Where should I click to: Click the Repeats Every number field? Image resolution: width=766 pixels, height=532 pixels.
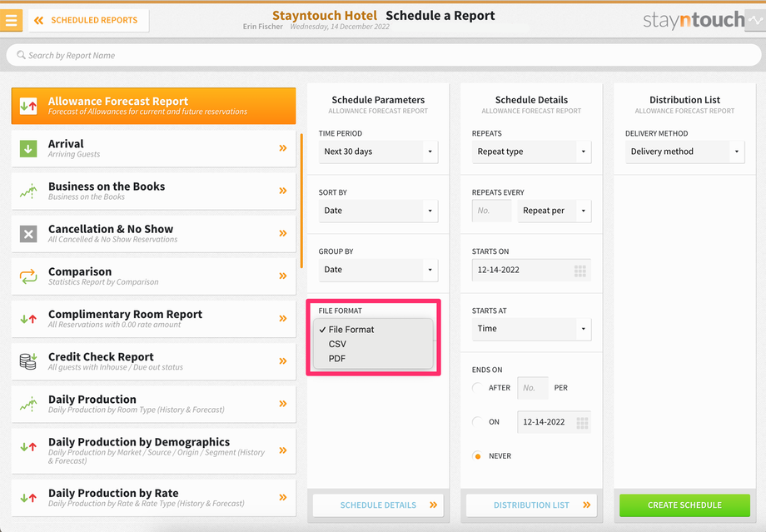[491, 211]
